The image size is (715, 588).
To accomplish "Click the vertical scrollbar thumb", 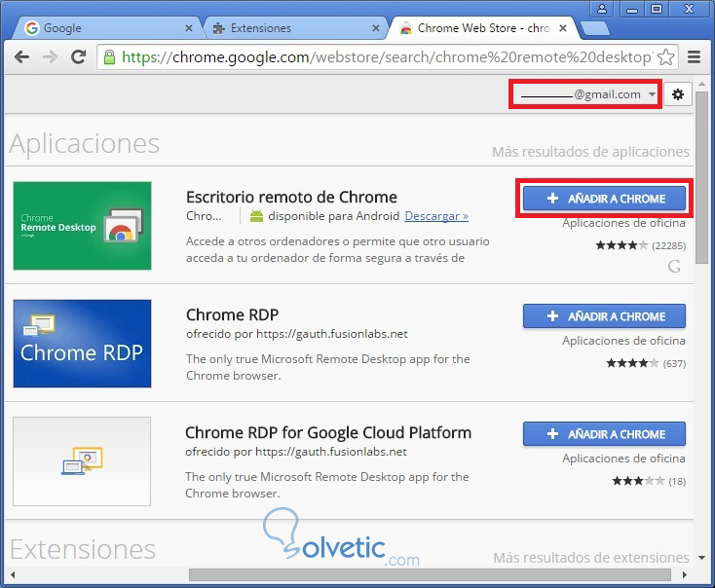I will 701,177.
